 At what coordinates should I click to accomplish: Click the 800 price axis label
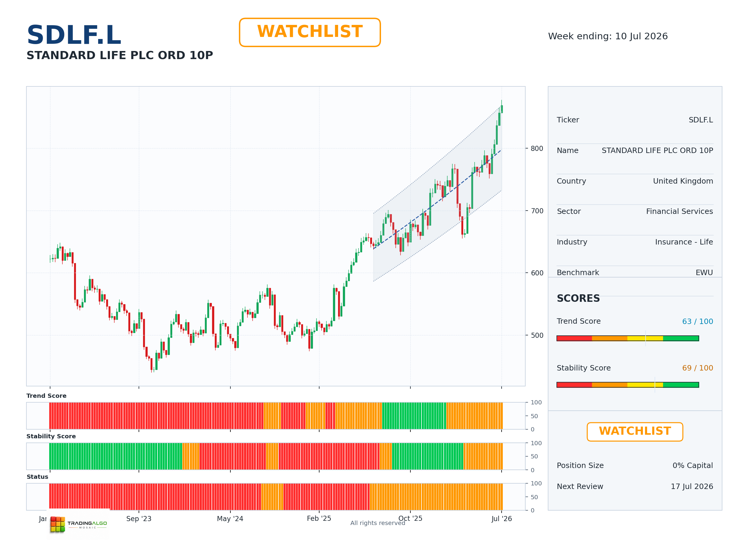point(537,148)
